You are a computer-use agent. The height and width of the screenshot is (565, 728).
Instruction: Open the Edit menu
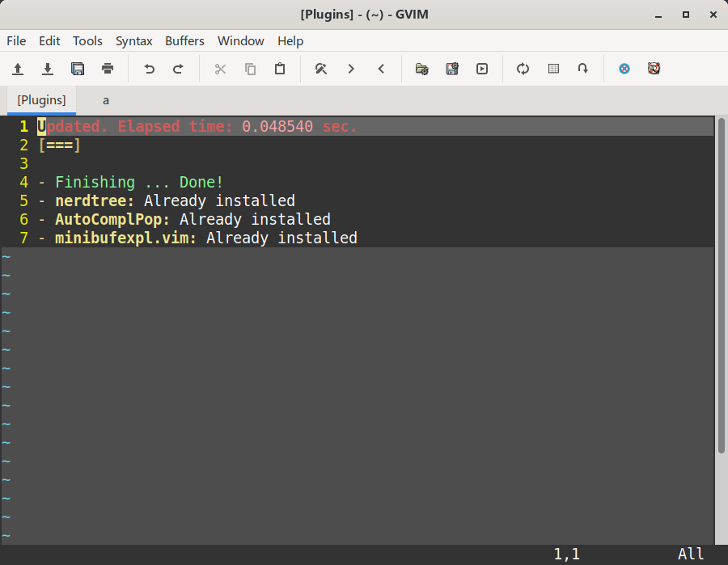click(x=49, y=41)
